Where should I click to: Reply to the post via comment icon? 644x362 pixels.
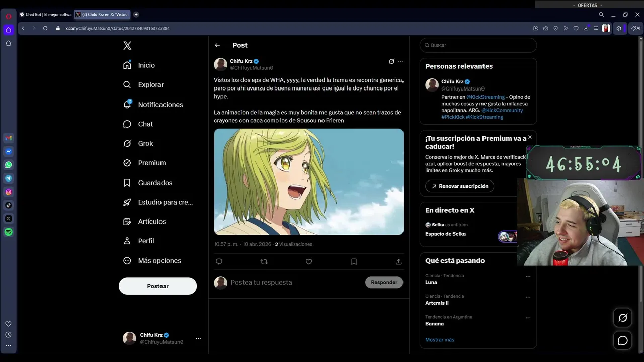(219, 262)
